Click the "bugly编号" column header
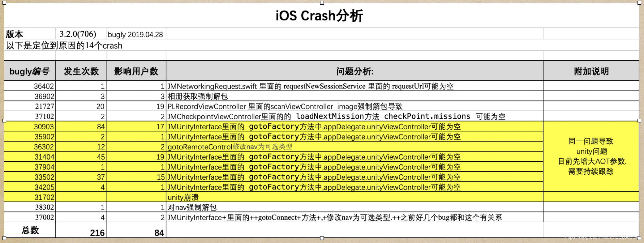The width and height of the screenshot is (644, 243). 30,71
